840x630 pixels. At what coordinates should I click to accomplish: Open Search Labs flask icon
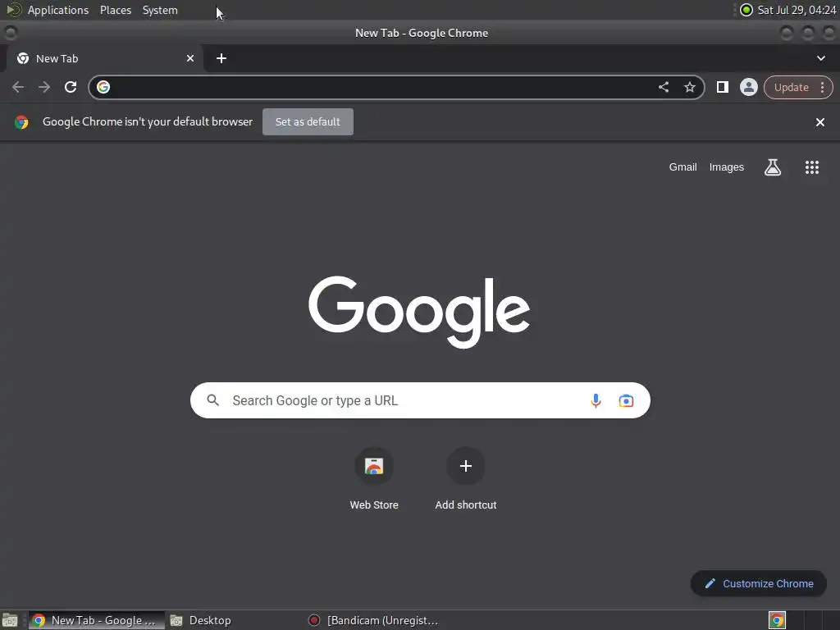point(773,167)
